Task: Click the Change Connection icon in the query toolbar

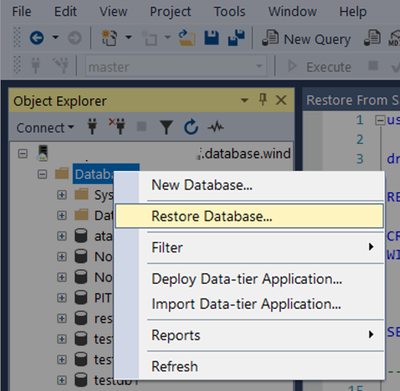Action: (x=60, y=65)
